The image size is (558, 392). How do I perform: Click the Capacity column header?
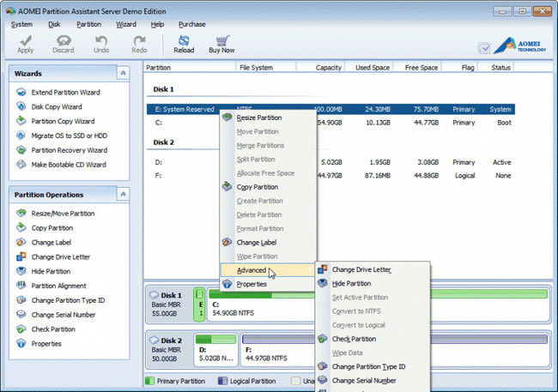click(x=329, y=67)
